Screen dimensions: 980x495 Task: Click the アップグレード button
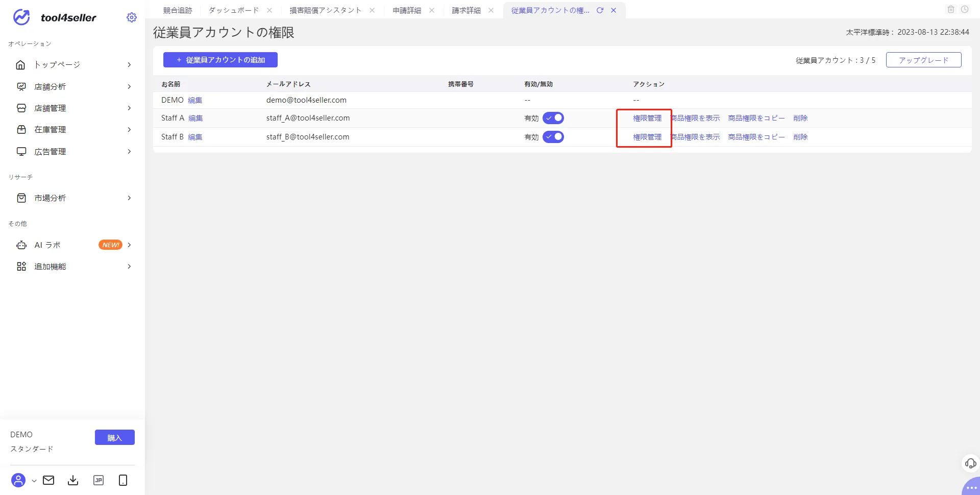pyautogui.click(x=923, y=60)
